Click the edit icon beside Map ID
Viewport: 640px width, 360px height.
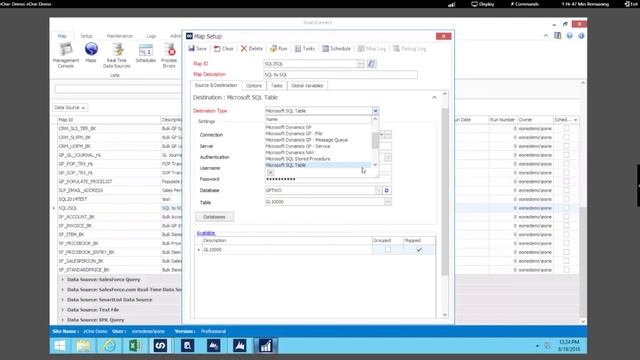[372, 64]
